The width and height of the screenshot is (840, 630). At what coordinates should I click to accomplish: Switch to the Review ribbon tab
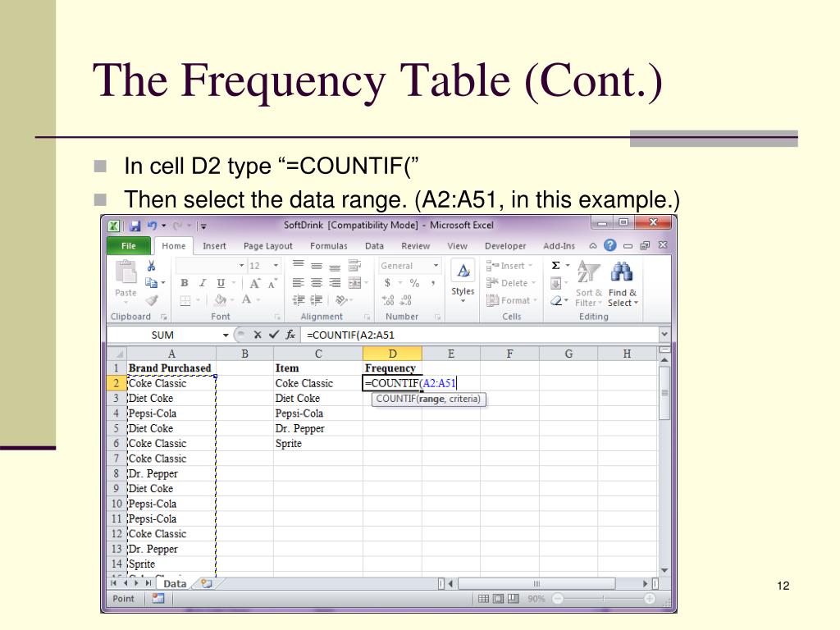416,246
